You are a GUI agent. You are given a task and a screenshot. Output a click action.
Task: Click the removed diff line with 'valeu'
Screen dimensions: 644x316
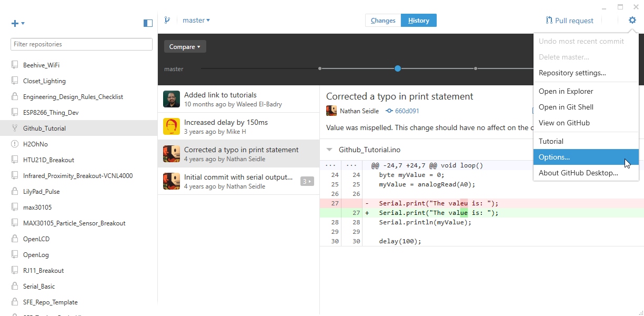coord(481,203)
